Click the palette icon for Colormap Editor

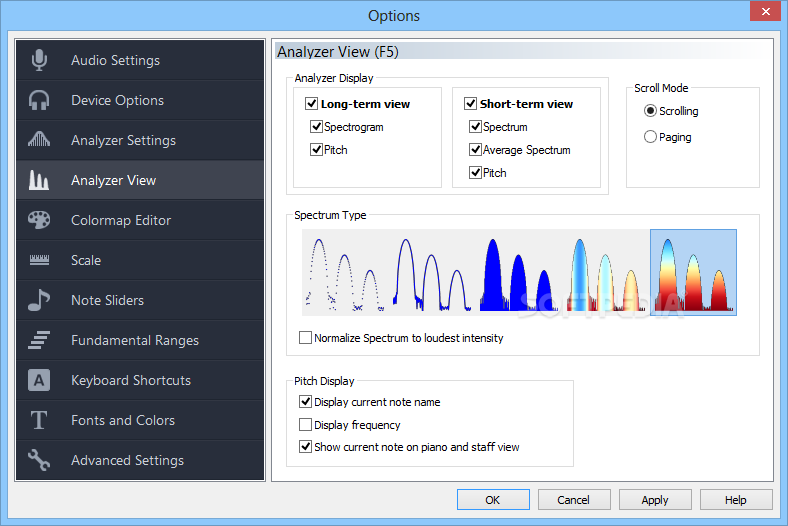39,220
